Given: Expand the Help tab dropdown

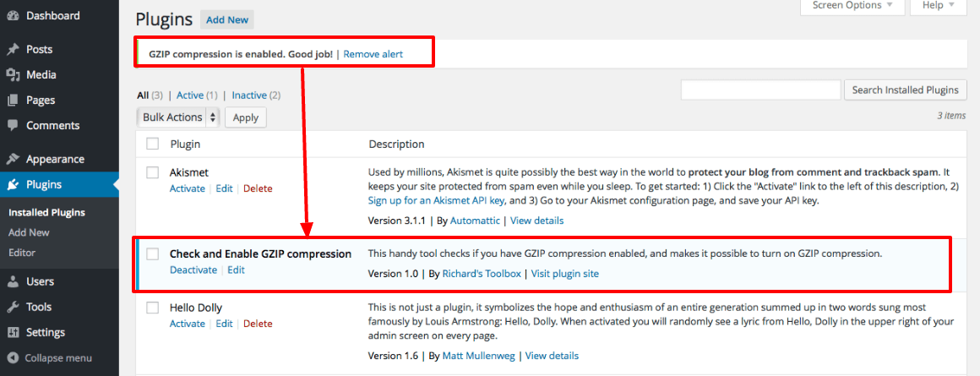Looking at the screenshot, I should (x=939, y=6).
